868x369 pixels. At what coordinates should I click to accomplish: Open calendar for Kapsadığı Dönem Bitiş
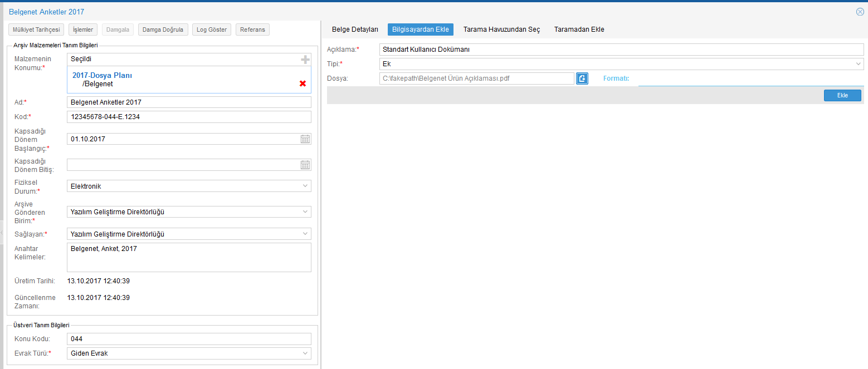(305, 165)
